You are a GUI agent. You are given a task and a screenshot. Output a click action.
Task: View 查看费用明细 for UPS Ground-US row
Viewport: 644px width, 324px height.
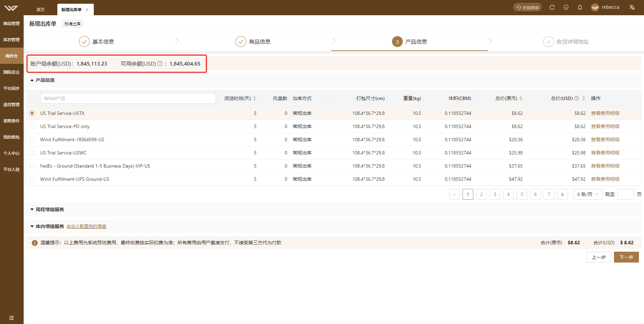tap(605, 179)
